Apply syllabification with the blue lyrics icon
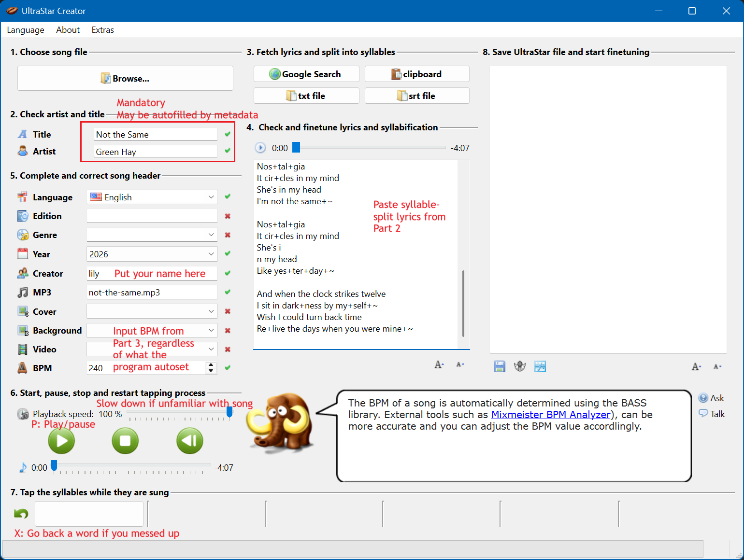 pos(540,366)
